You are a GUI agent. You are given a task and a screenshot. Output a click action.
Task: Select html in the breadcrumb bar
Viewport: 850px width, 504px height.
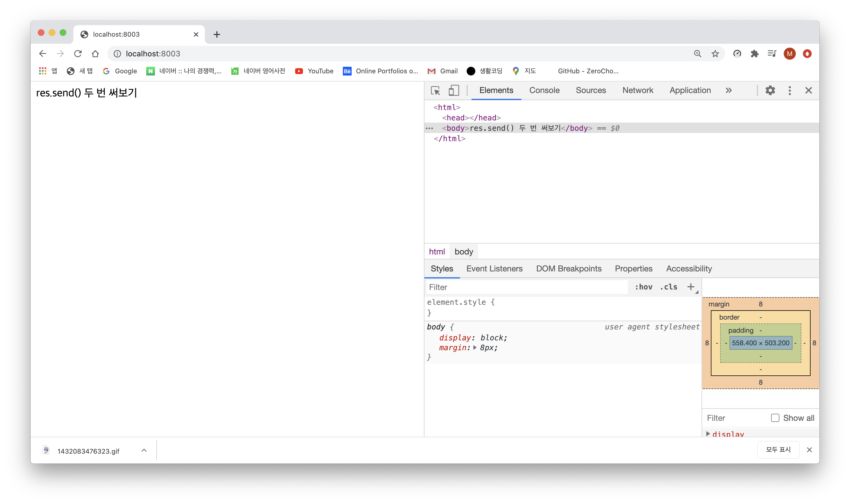(x=437, y=252)
